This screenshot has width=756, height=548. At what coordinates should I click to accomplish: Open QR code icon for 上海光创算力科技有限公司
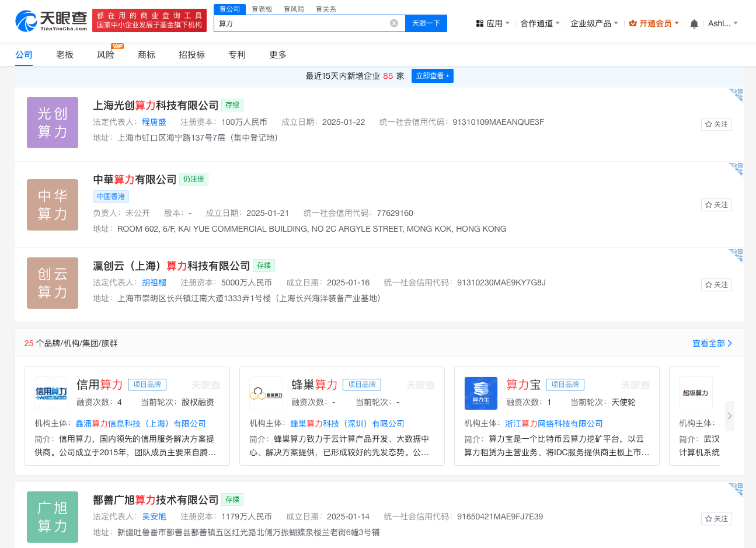click(736, 95)
